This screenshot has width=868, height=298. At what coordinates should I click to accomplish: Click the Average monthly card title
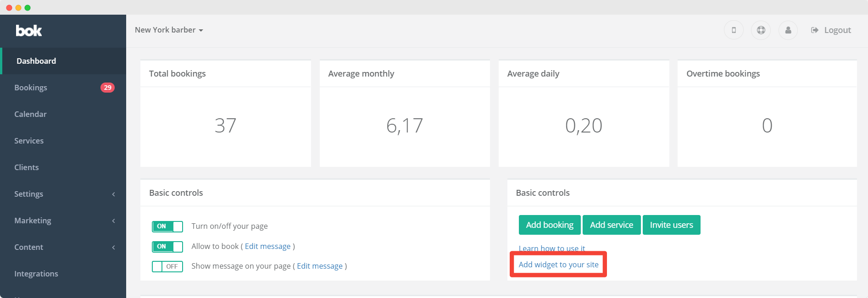[x=361, y=74]
